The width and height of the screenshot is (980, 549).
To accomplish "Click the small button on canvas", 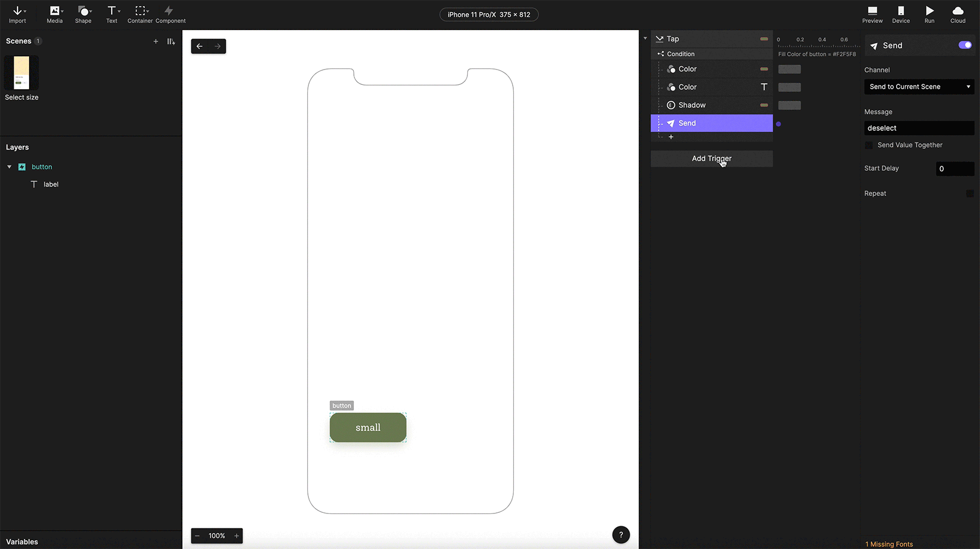I will [x=368, y=427].
